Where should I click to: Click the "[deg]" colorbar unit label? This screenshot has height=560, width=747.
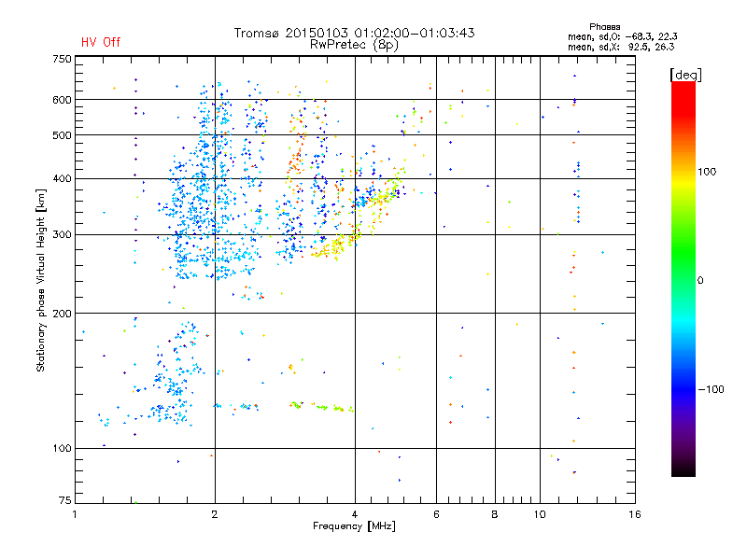coord(685,75)
